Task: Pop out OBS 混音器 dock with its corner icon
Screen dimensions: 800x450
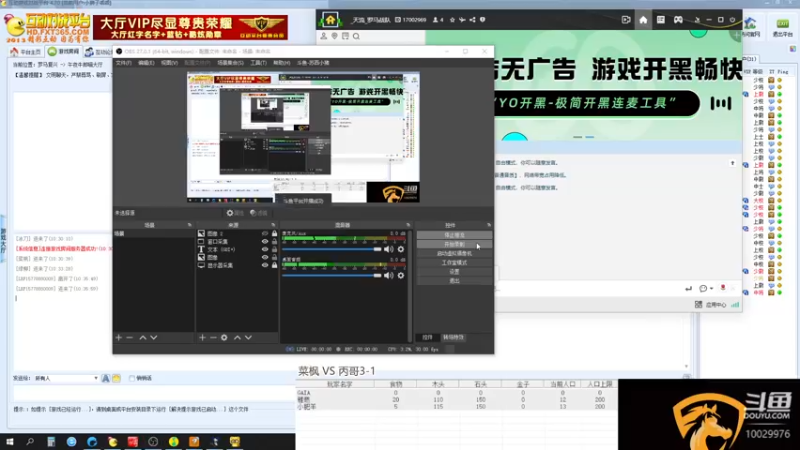Action: pos(408,225)
